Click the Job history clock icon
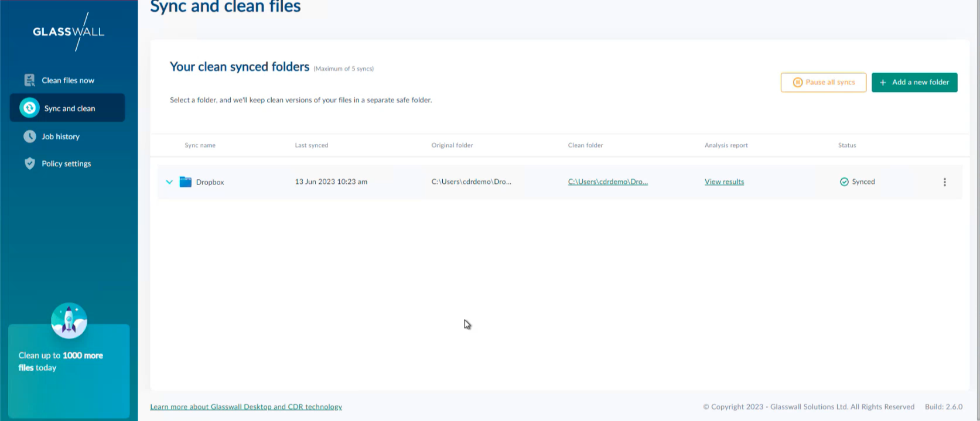This screenshot has width=980, height=421. coord(29,136)
